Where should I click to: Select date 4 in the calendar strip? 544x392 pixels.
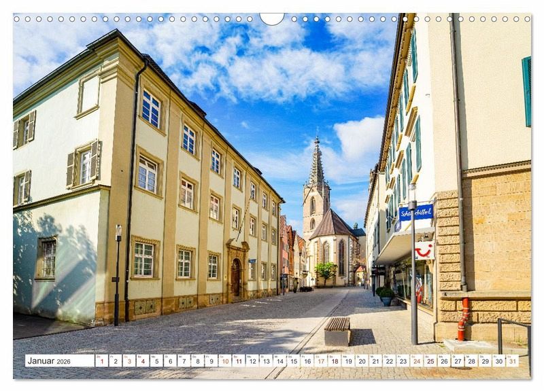pos(143,361)
